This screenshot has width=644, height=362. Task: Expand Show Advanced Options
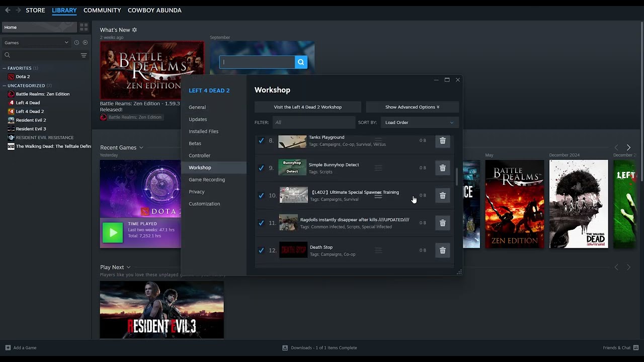click(x=412, y=107)
